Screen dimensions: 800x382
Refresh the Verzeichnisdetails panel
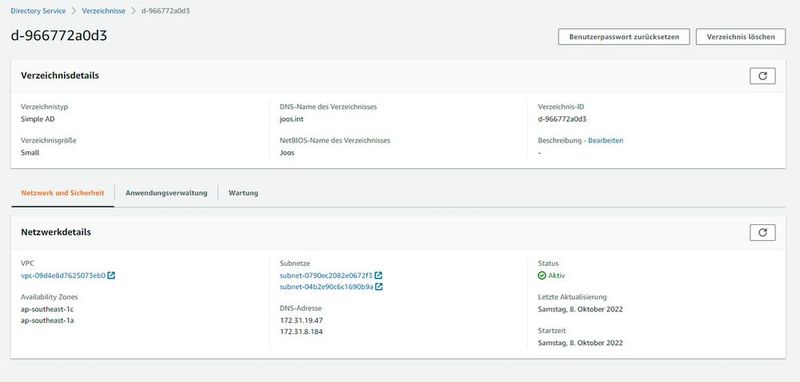762,76
